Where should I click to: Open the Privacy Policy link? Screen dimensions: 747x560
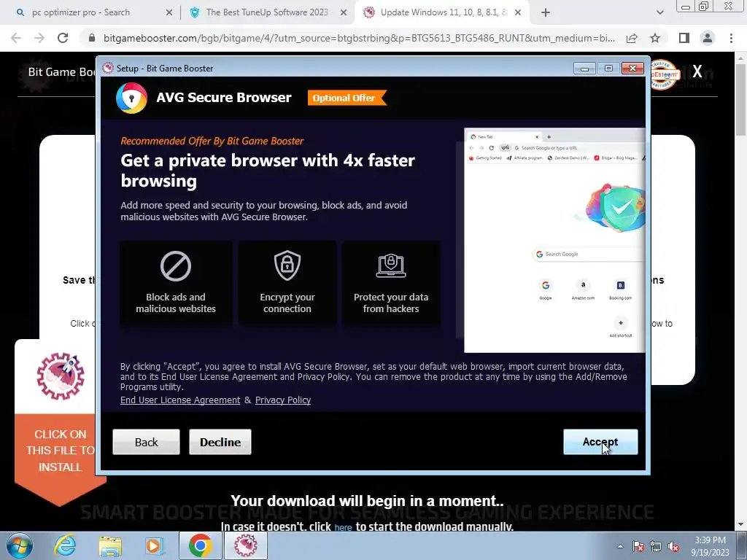(x=283, y=400)
